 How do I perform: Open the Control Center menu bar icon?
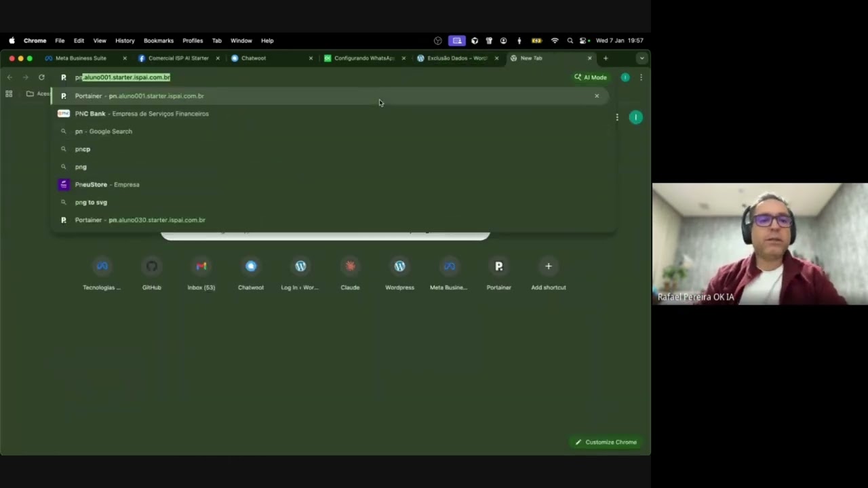583,41
